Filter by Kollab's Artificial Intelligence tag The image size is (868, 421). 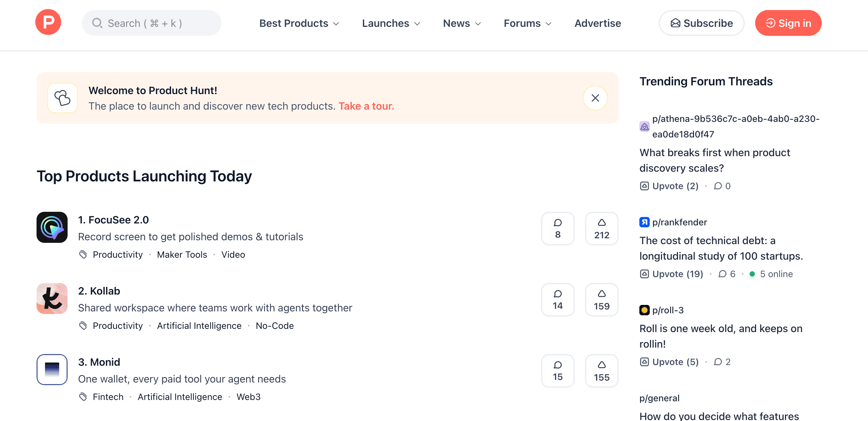click(199, 326)
